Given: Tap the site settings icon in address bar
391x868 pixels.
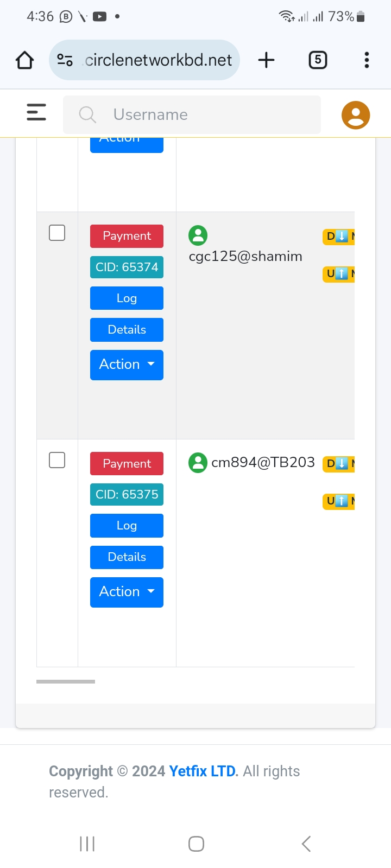Looking at the screenshot, I should [65, 60].
